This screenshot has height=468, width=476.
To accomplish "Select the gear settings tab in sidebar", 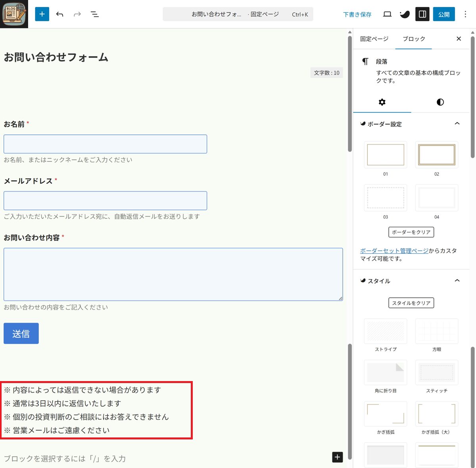I will coord(382,102).
